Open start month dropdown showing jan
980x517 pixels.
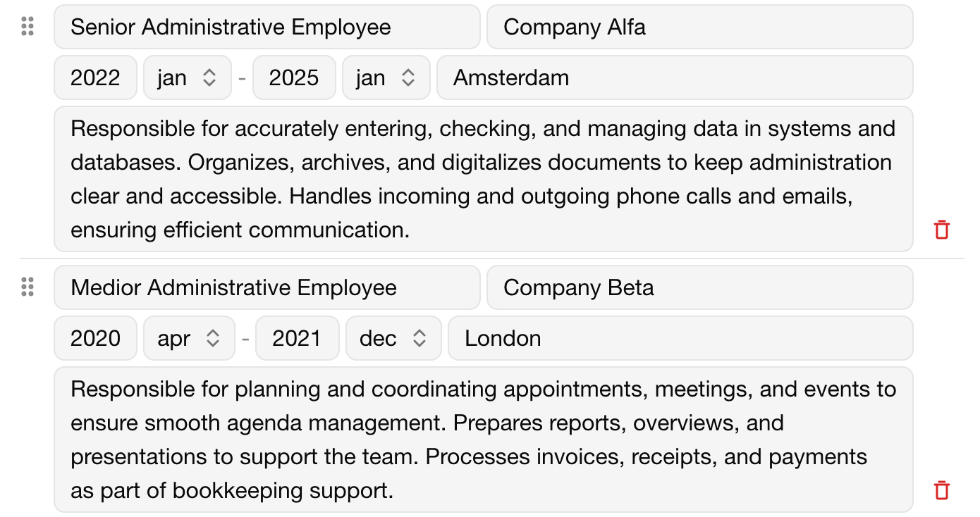coord(187,77)
